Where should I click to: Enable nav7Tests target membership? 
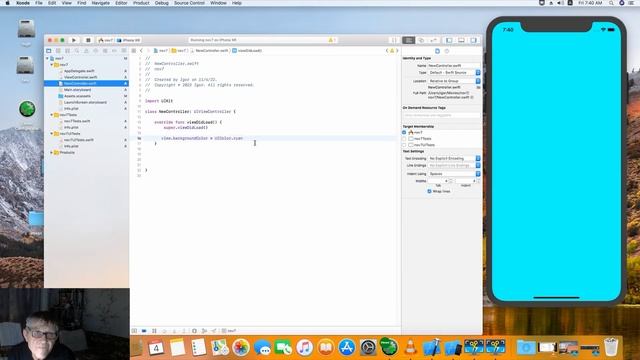pyautogui.click(x=404, y=139)
